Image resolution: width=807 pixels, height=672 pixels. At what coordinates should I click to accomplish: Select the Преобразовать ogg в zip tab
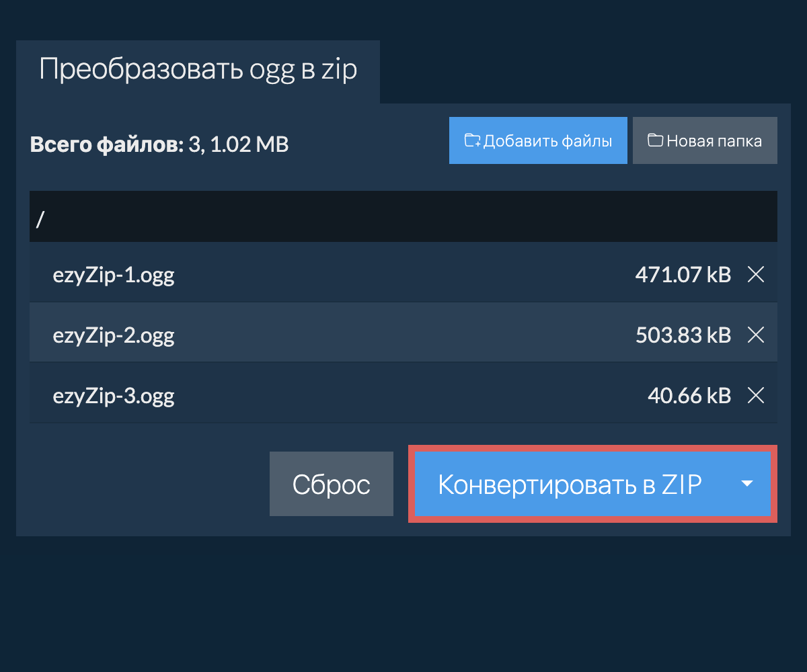point(198,70)
